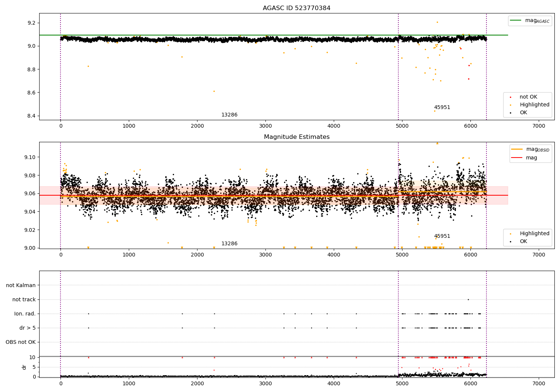Image resolution: width=560 pixels, height=392 pixels.
Task: Select the 'not OK' legend entry
Action: point(528,97)
